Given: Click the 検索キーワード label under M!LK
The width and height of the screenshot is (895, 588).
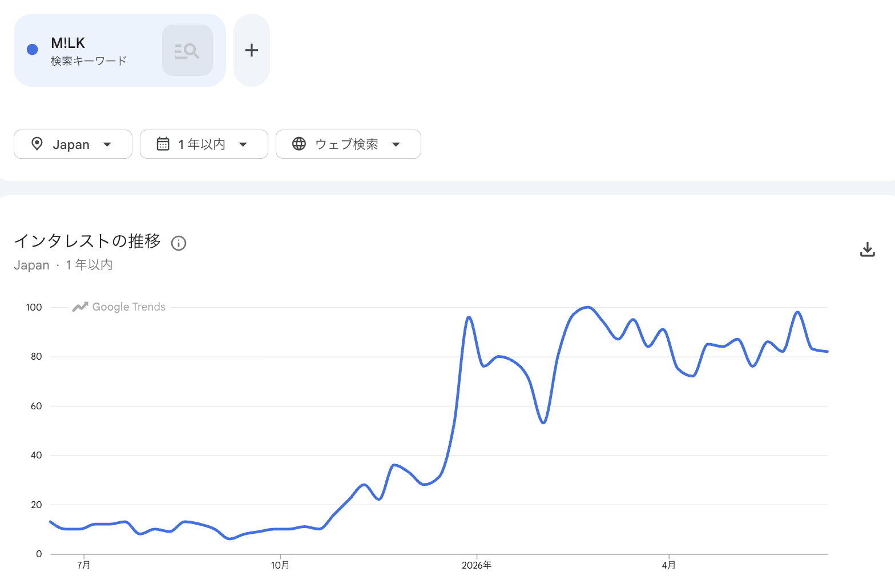Looking at the screenshot, I should (x=89, y=61).
